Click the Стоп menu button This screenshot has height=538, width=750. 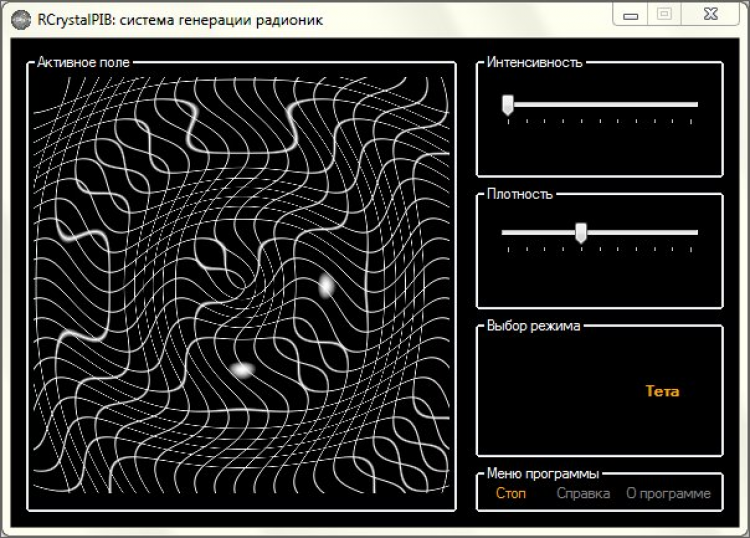pyautogui.click(x=510, y=493)
